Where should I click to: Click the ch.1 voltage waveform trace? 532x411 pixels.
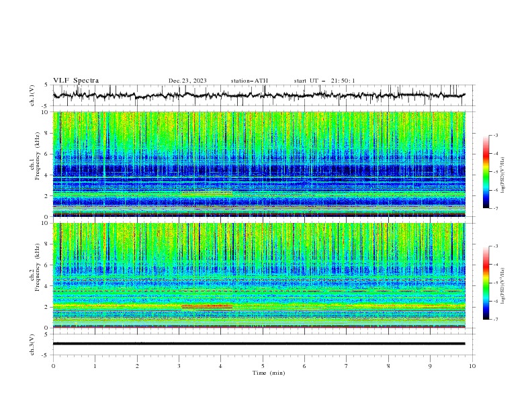point(259,95)
